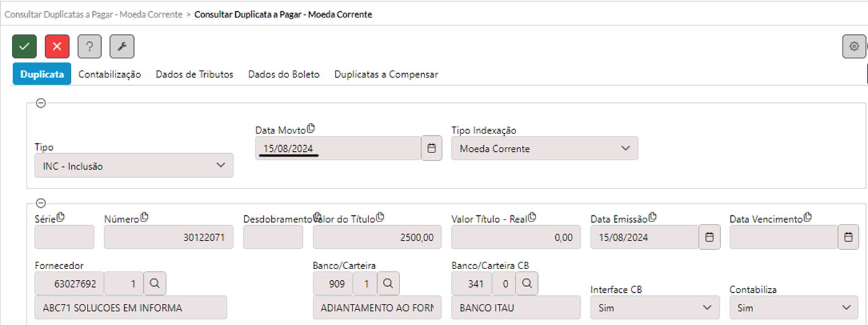Click the Banco/Carteira CB search magnifier
This screenshot has width=868, height=325.
click(527, 283)
